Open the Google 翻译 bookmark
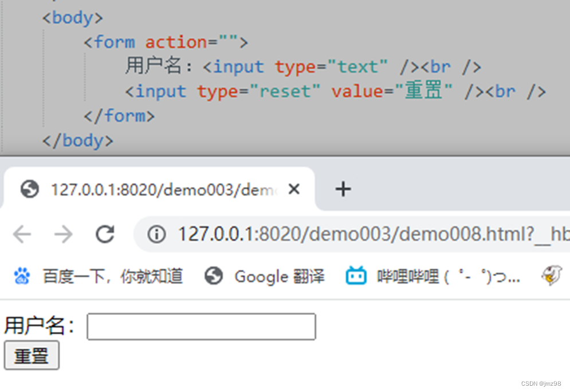 click(x=279, y=276)
